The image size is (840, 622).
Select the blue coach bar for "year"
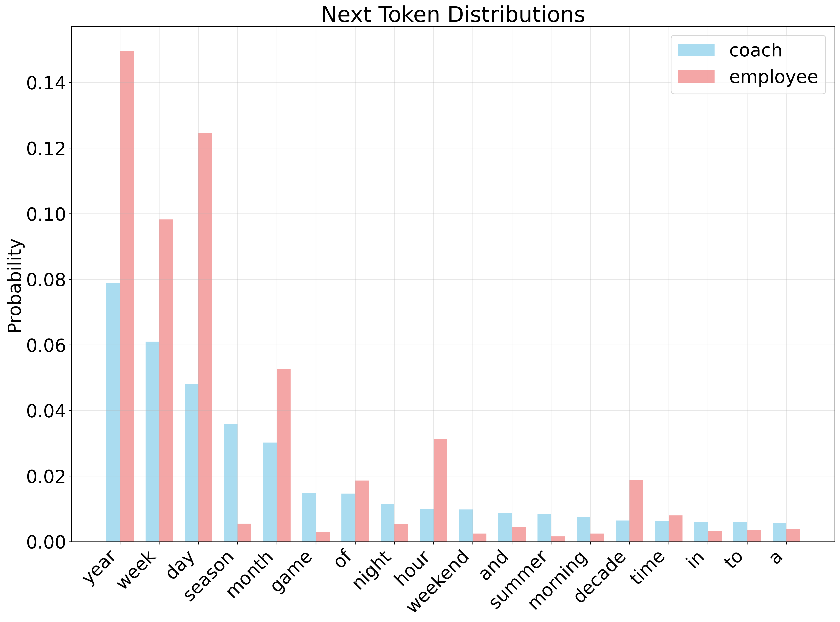(x=113, y=412)
